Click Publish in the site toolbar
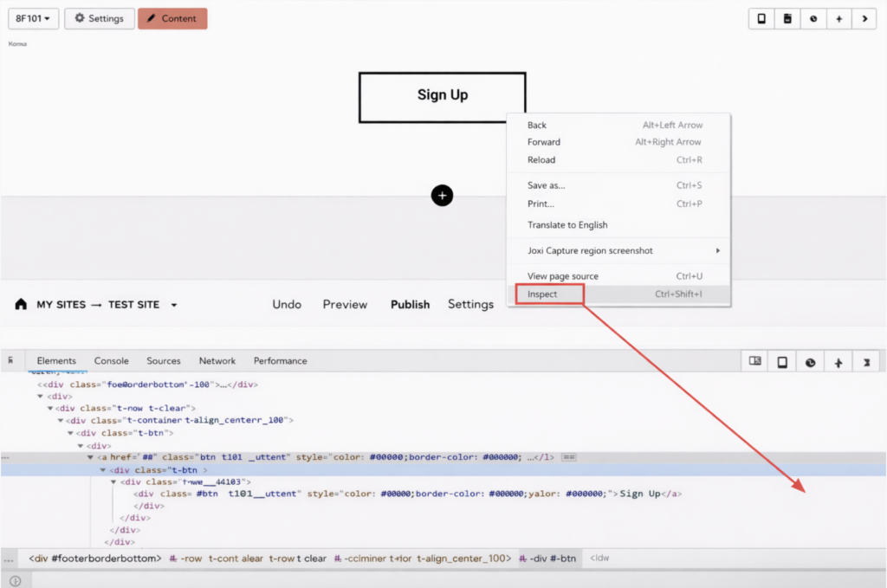The width and height of the screenshot is (887, 588). click(410, 305)
